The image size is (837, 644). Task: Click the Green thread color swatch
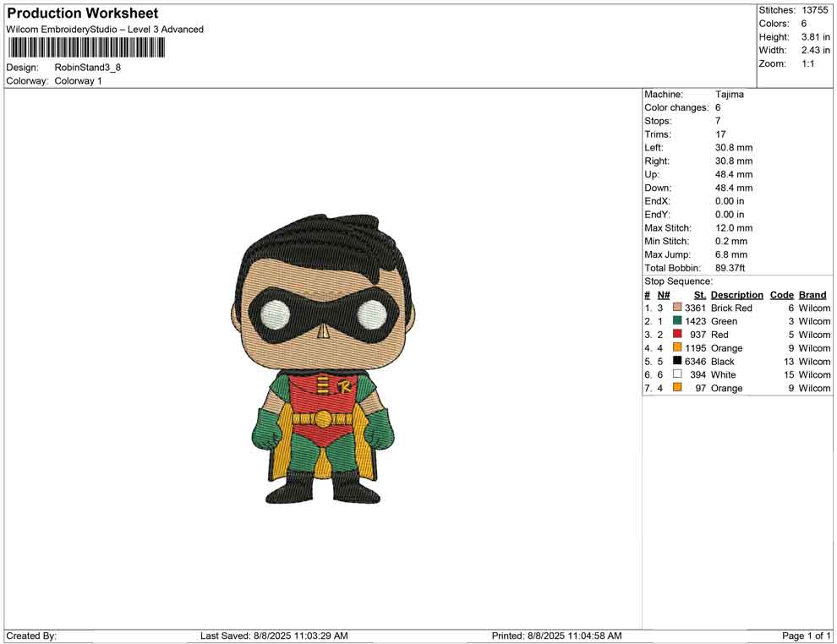[677, 320]
